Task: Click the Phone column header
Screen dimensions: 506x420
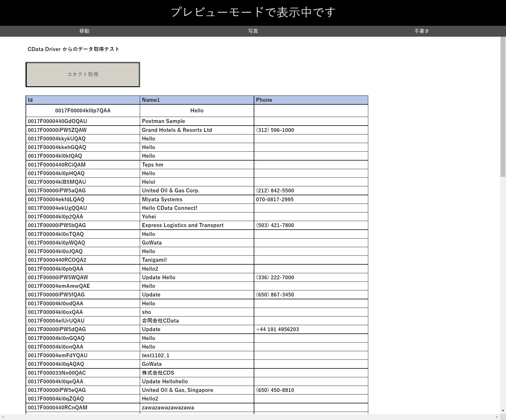Action: [311, 100]
